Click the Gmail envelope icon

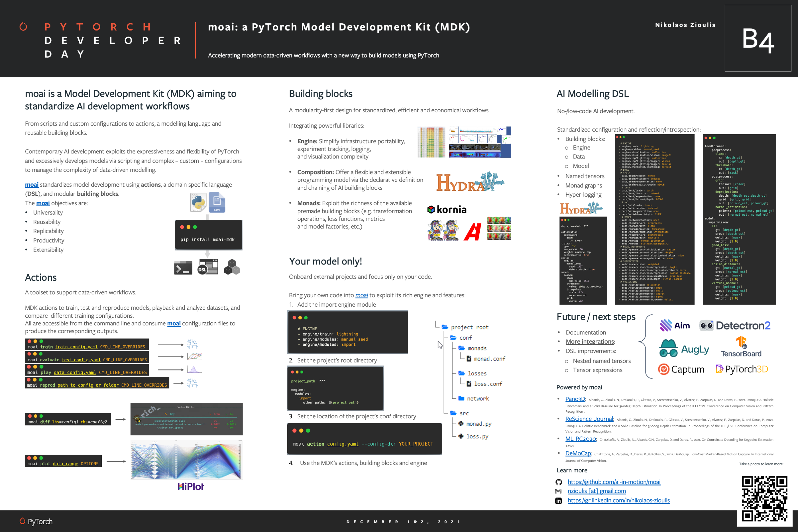[558, 491]
